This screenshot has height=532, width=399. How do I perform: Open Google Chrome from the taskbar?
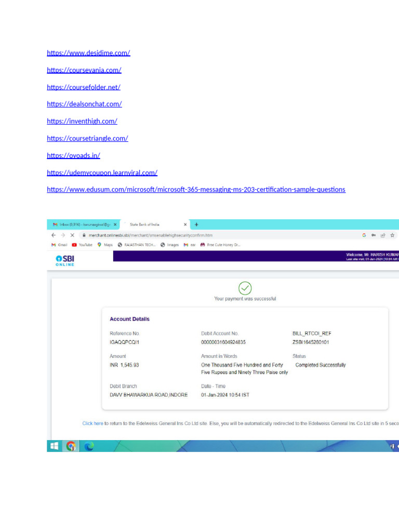point(71,446)
